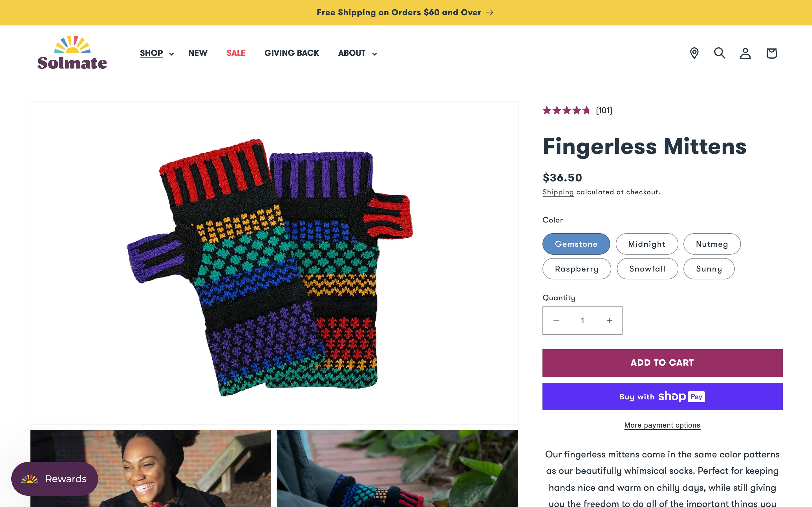Select the Gemstone color swatch

[x=576, y=244]
